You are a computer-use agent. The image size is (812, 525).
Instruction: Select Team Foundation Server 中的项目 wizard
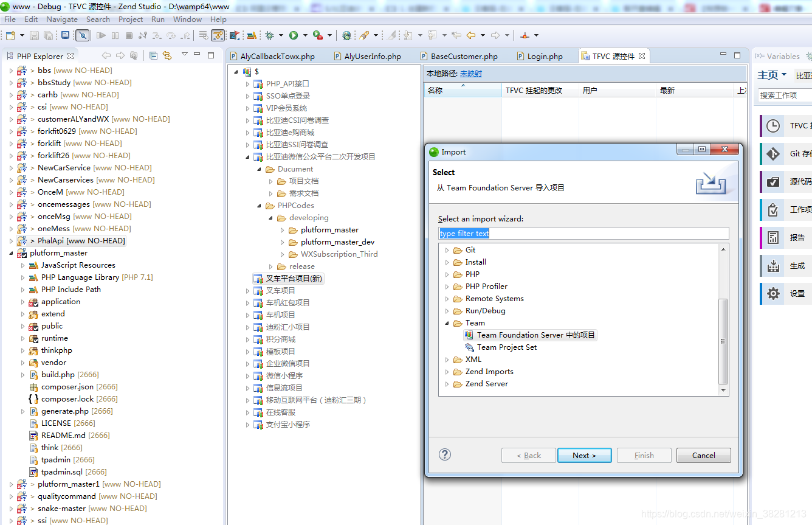pyautogui.click(x=530, y=335)
